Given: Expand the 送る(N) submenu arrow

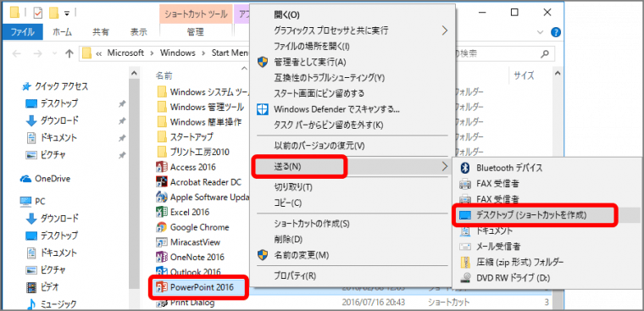Looking at the screenshot, I should click(x=444, y=166).
